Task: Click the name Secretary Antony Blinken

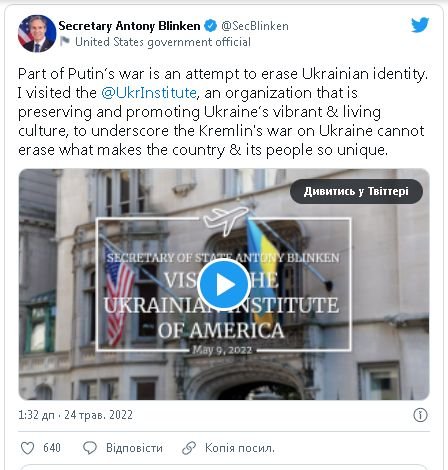Action: (129, 26)
